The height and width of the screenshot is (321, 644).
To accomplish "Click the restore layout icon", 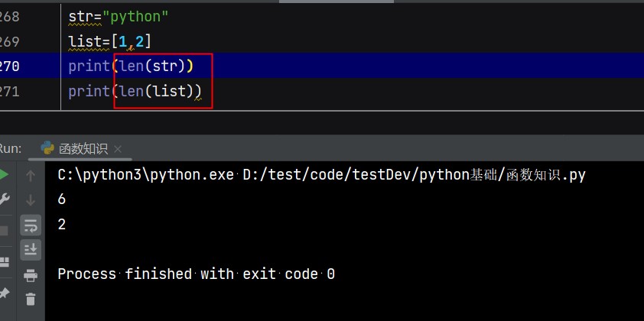I will click(x=4, y=262).
